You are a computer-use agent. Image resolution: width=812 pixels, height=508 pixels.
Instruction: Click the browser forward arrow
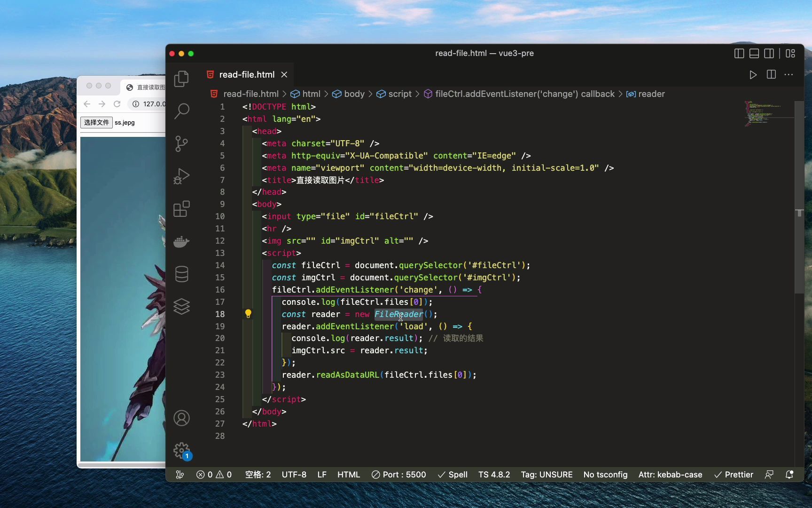(x=102, y=104)
